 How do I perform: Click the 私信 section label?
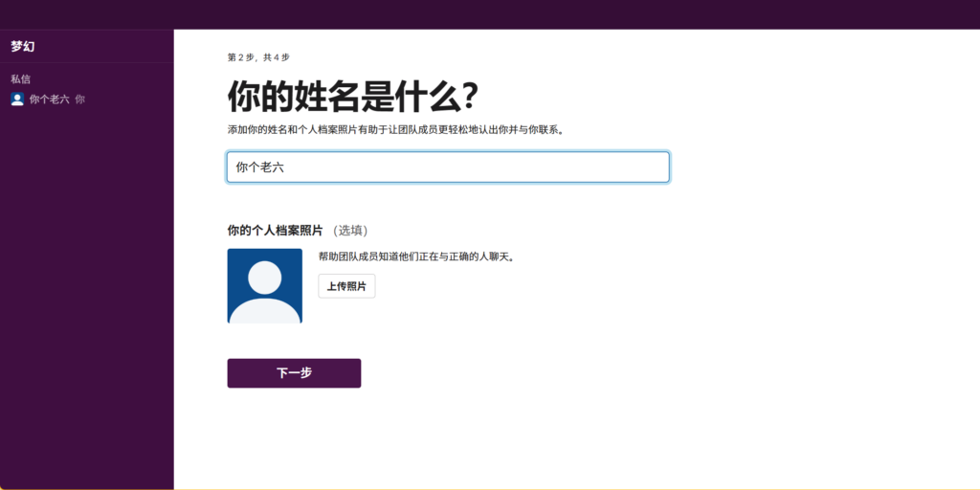click(21, 79)
